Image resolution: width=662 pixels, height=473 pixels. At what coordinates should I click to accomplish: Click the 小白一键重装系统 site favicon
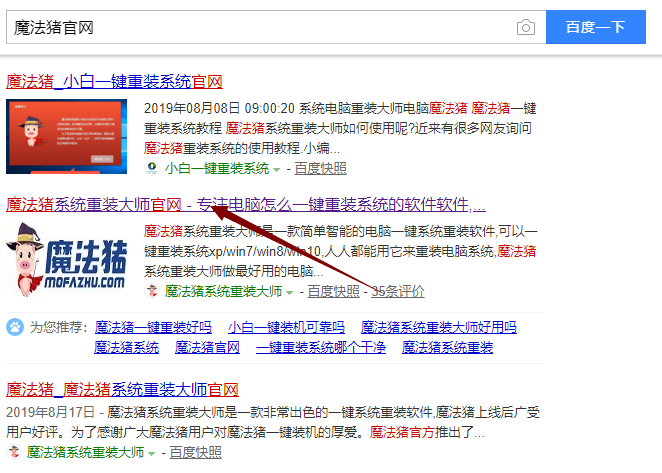152,168
